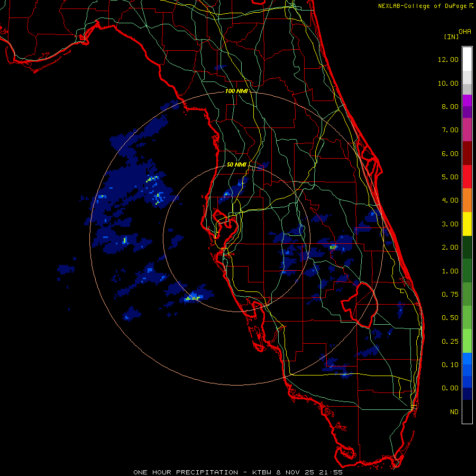Image resolution: width=476 pixels, height=476 pixels.
Task: Click the 4.00 legend value
Action: coord(450,200)
